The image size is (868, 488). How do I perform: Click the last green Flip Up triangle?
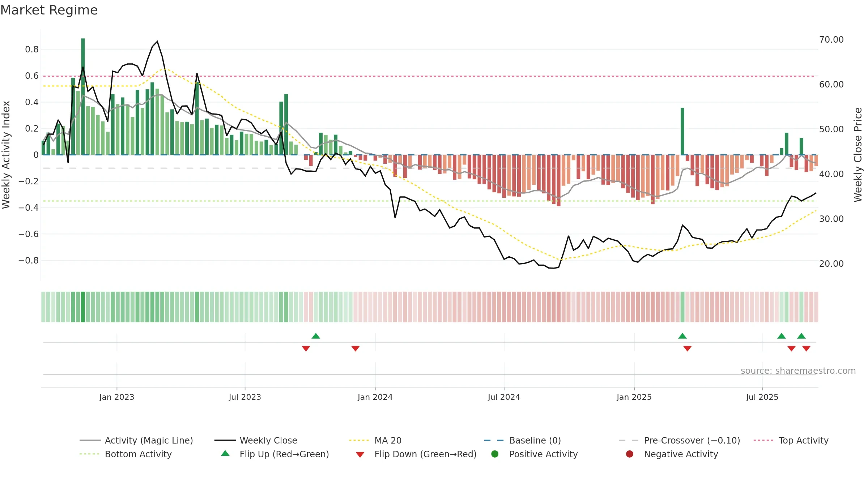tap(801, 336)
